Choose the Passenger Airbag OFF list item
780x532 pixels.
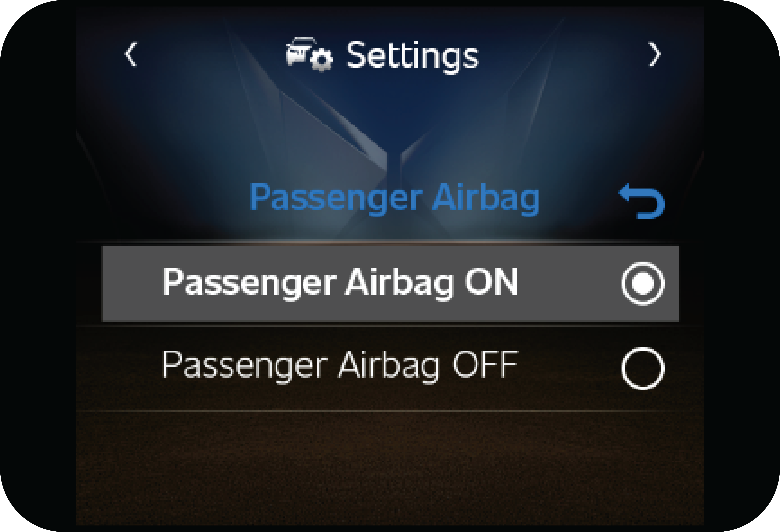pos(340,366)
